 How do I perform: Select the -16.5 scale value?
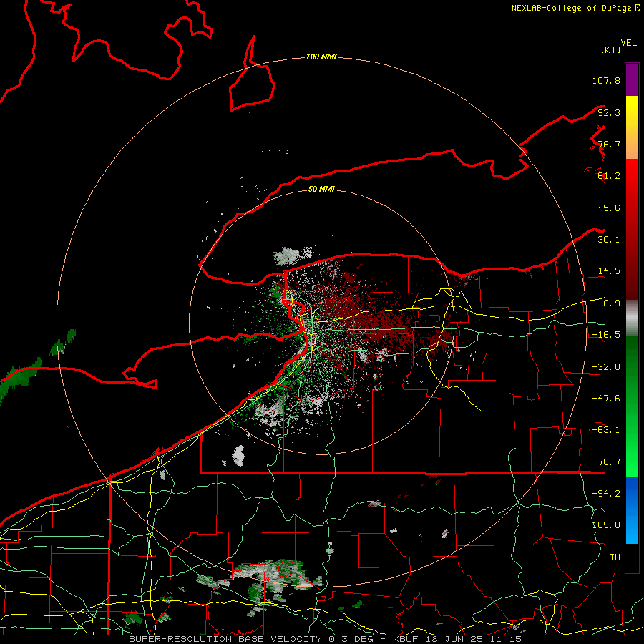(606, 335)
